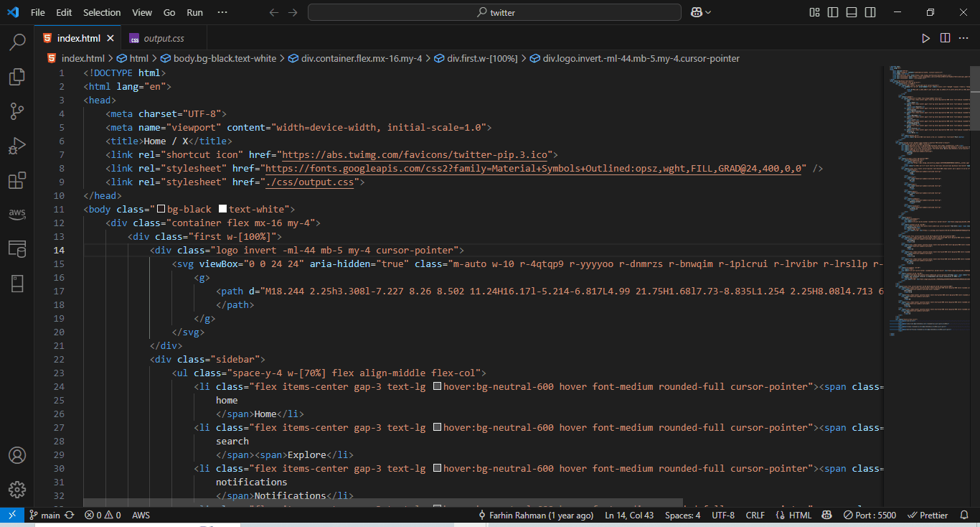Click Ln 14, Col 43 to go to line

(629, 515)
